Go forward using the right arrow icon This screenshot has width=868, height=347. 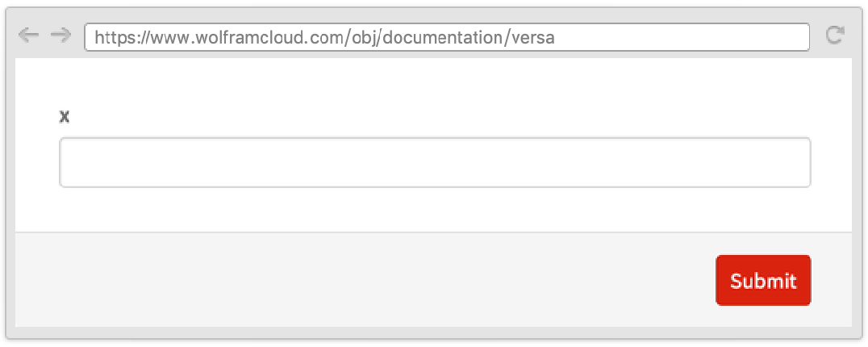pyautogui.click(x=61, y=36)
